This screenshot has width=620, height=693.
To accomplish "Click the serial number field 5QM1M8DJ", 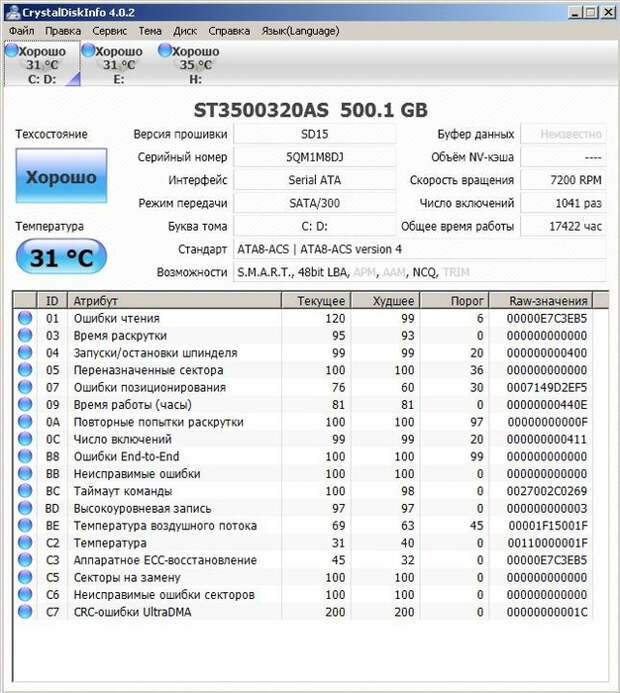I will (x=315, y=157).
